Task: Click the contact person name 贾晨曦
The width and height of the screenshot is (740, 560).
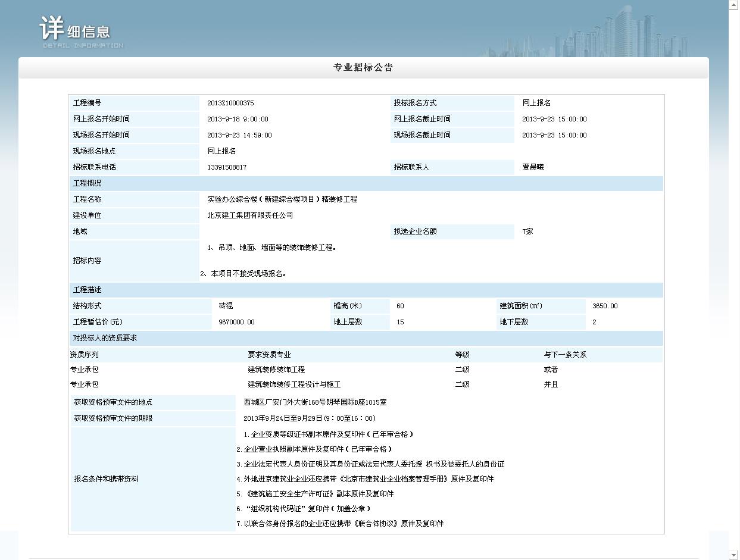Action: [x=533, y=167]
